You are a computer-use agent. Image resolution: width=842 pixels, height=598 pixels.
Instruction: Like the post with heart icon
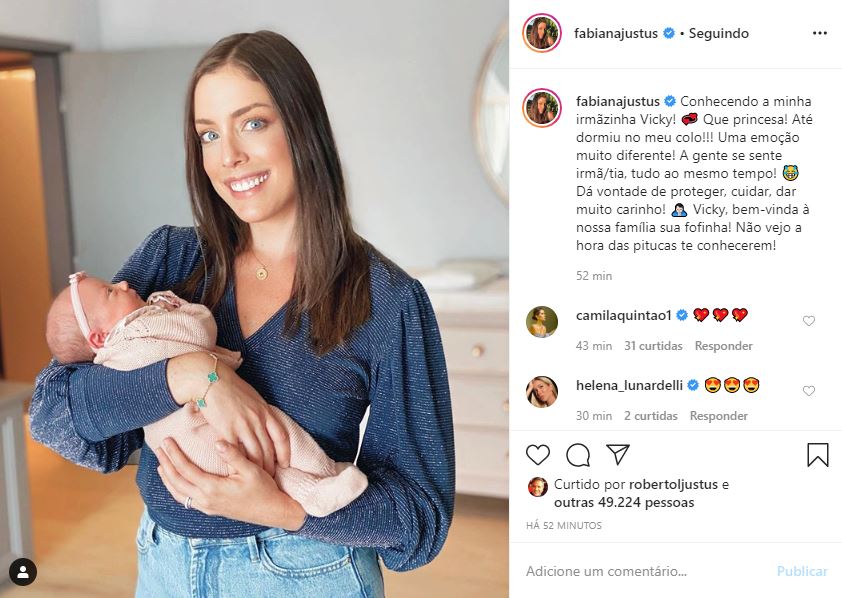[538, 455]
